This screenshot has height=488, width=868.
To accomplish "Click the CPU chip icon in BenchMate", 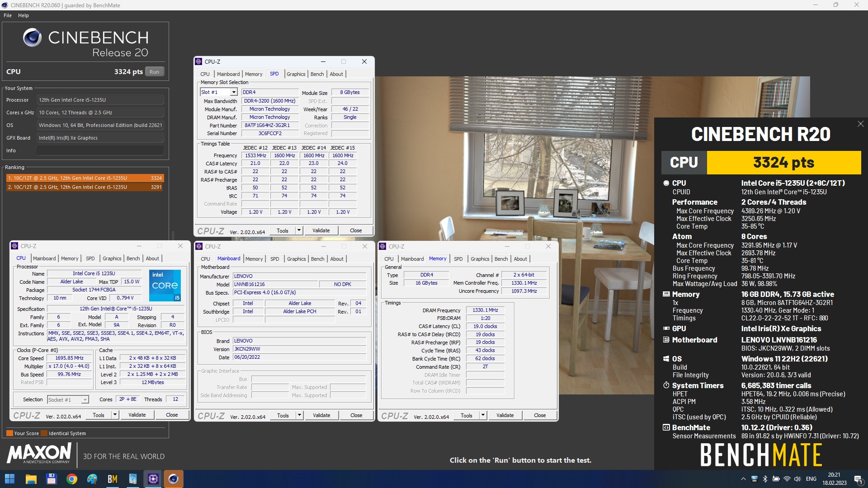I will pyautogui.click(x=666, y=183).
